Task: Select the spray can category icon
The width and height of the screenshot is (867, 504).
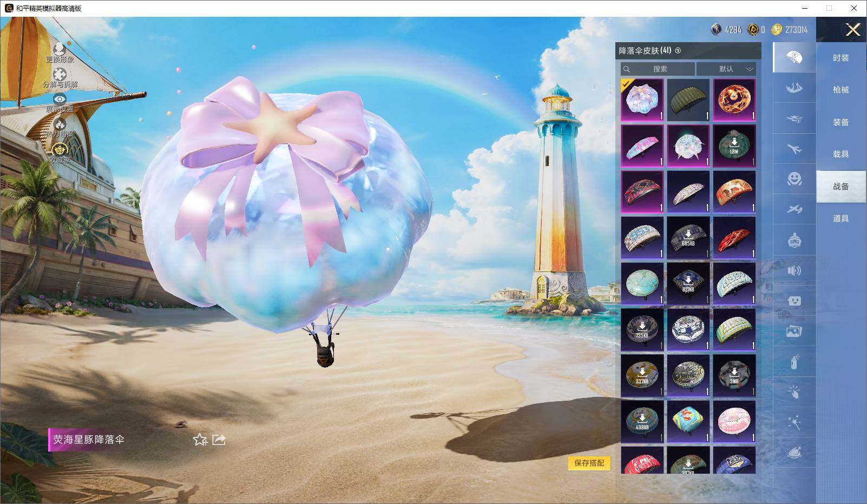Action: coord(794,362)
